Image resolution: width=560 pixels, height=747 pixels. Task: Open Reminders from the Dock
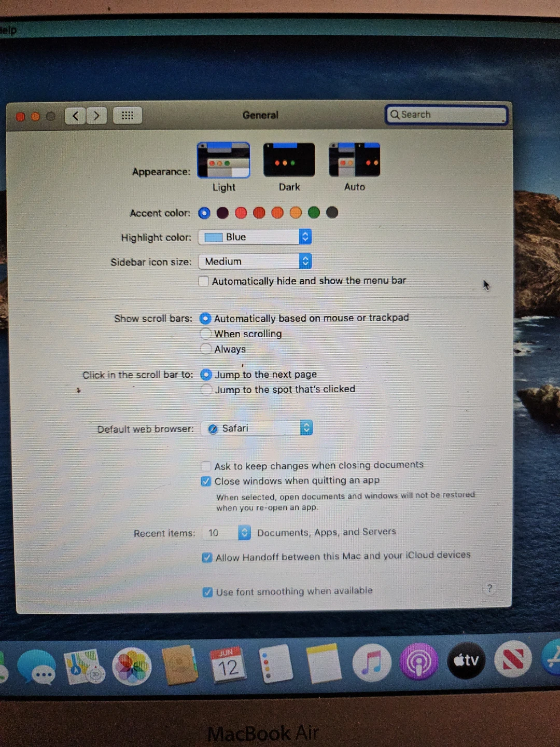(276, 664)
